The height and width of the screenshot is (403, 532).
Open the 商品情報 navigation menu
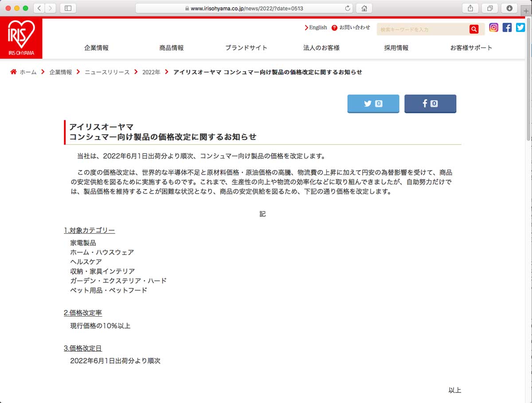[x=172, y=48]
